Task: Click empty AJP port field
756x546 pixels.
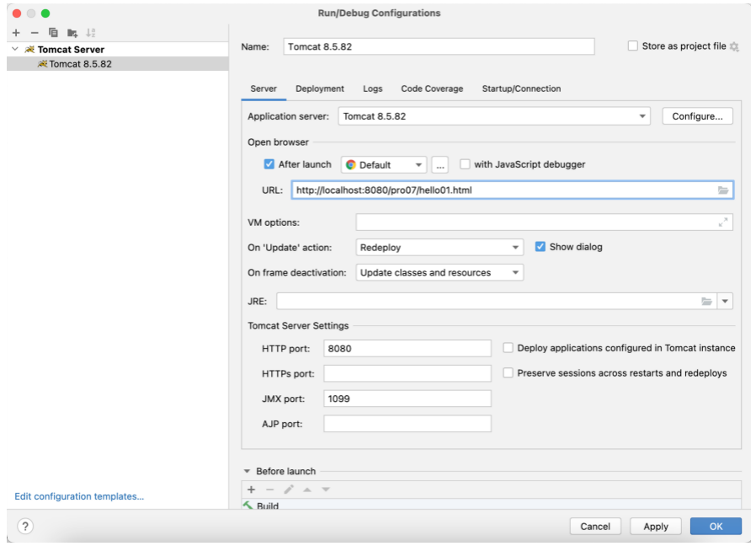Action: [407, 424]
